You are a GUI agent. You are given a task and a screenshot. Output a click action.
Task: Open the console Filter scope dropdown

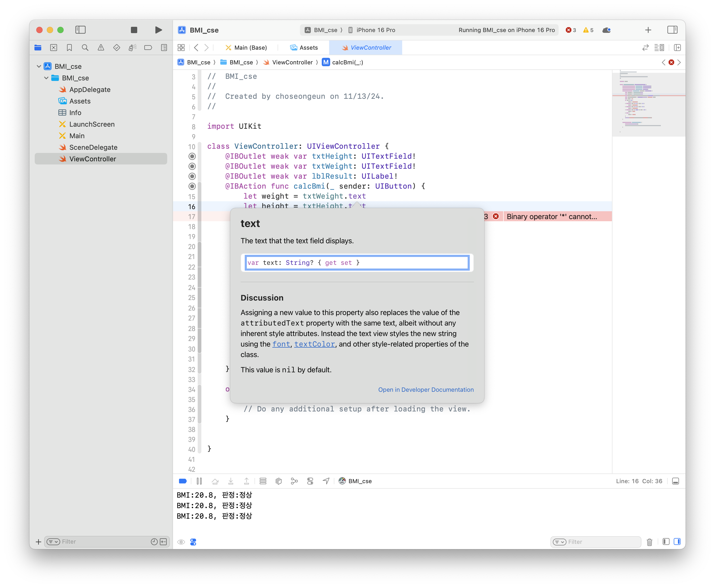coord(559,542)
